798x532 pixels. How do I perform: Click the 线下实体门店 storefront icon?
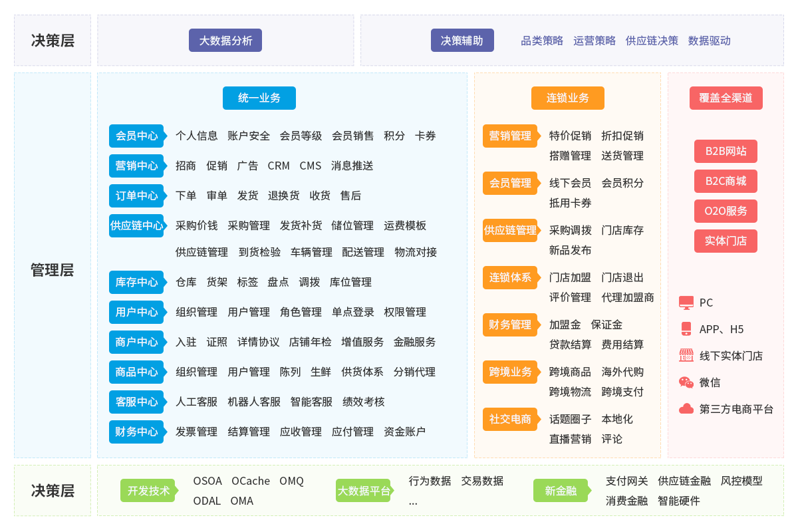point(686,356)
